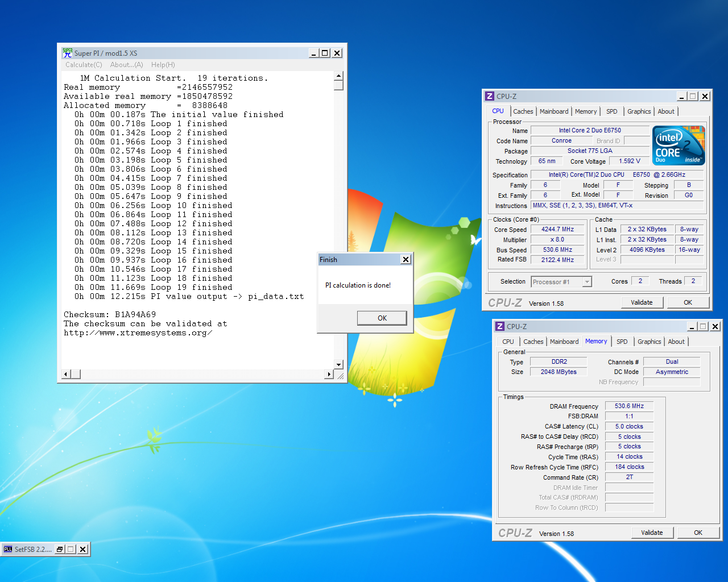Minimize the upper CPU-Z window
The image size is (728, 582).
(x=681, y=96)
